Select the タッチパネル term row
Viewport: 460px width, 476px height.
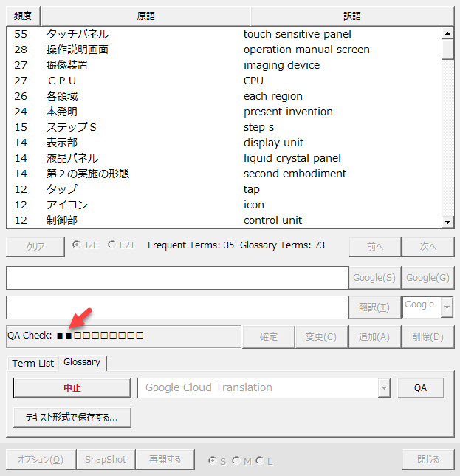tap(78, 34)
